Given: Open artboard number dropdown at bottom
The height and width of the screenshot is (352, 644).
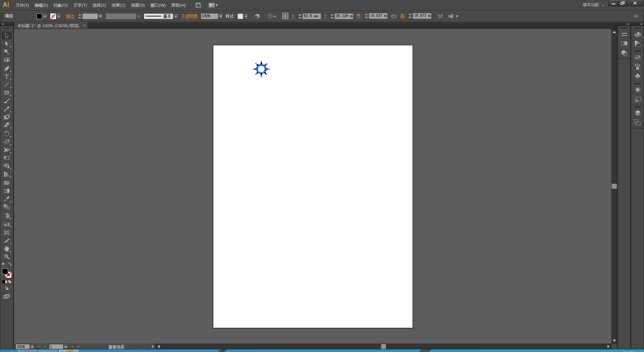Looking at the screenshot, I should click(x=65, y=347).
